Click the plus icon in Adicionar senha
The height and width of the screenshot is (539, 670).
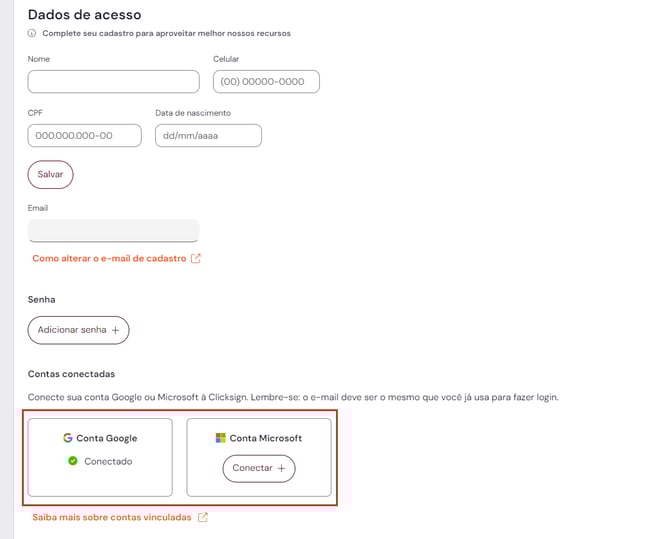pyautogui.click(x=115, y=330)
